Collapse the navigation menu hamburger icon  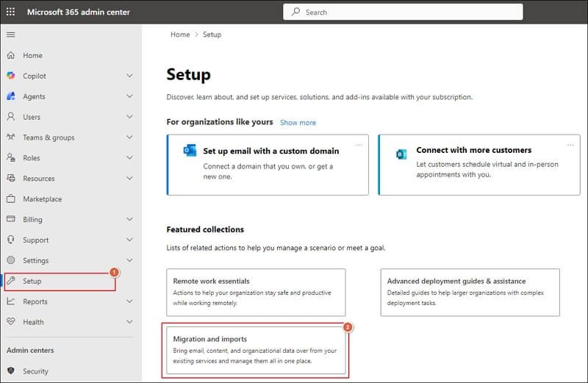[x=11, y=35]
